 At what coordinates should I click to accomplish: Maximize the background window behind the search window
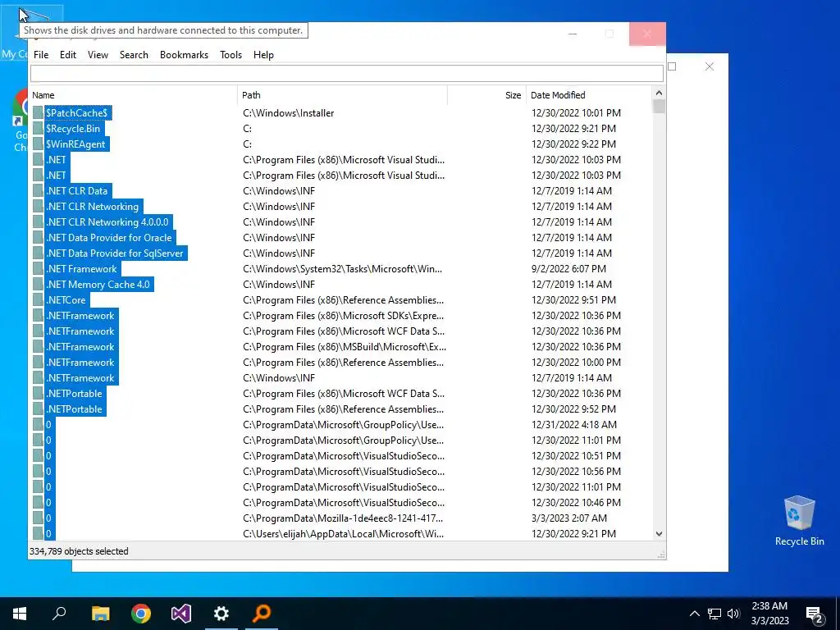point(672,66)
